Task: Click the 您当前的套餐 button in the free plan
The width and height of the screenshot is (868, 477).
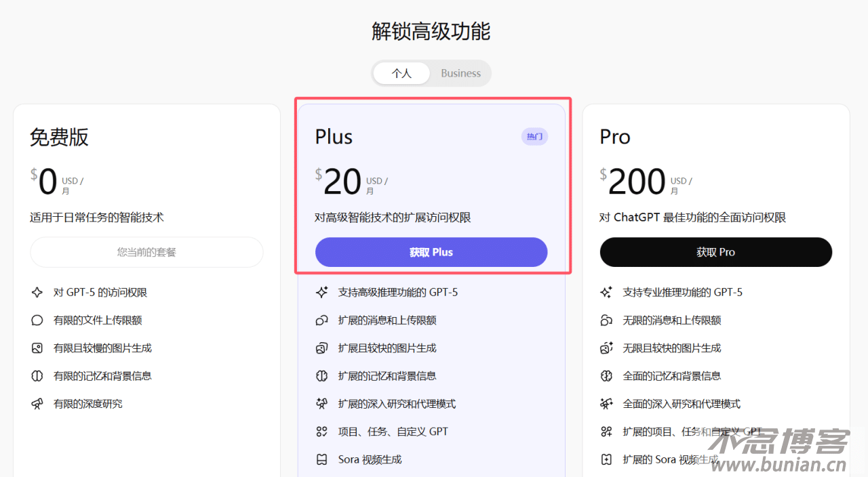Action: click(146, 251)
